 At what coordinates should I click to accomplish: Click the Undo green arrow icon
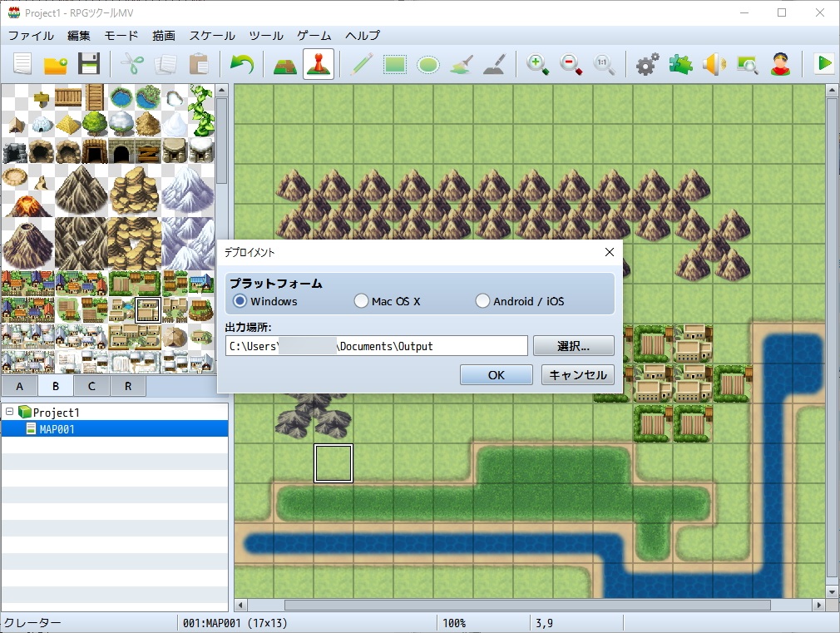tap(242, 64)
